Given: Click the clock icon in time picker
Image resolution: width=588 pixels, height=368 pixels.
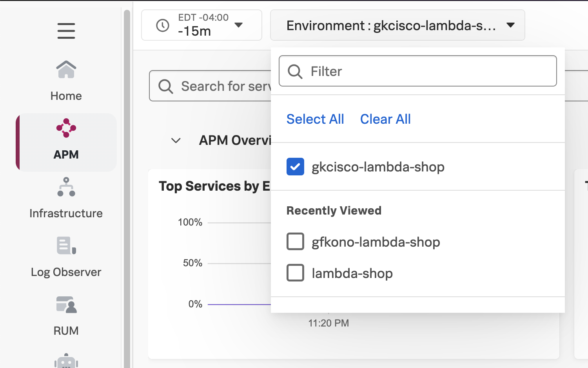Looking at the screenshot, I should click(163, 25).
